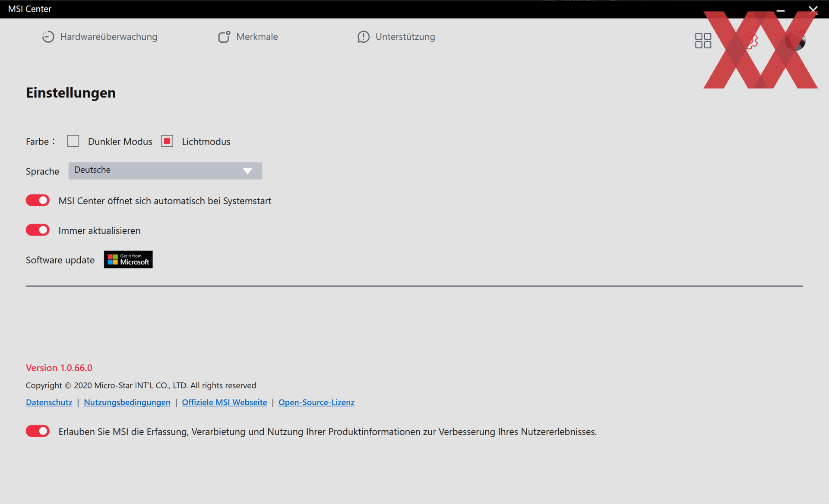The width and height of the screenshot is (829, 504).
Task: Toggle MSI Center autostart at system start
Action: [38, 200]
